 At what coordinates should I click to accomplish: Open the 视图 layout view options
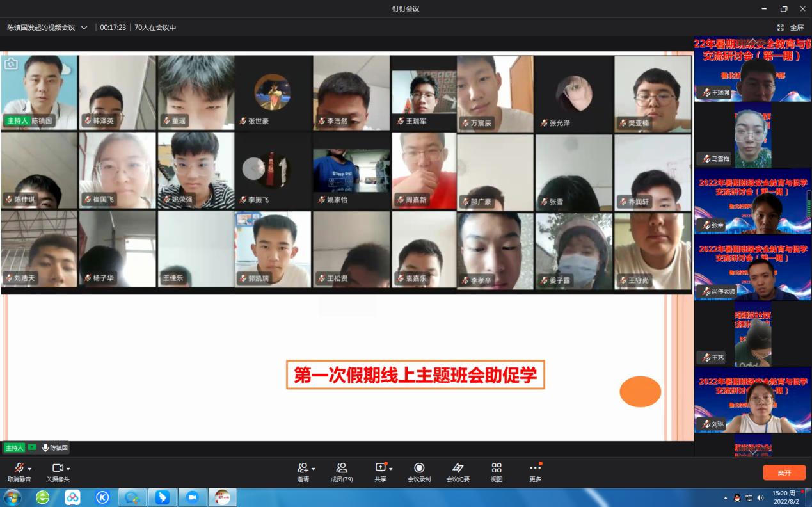[x=497, y=472]
